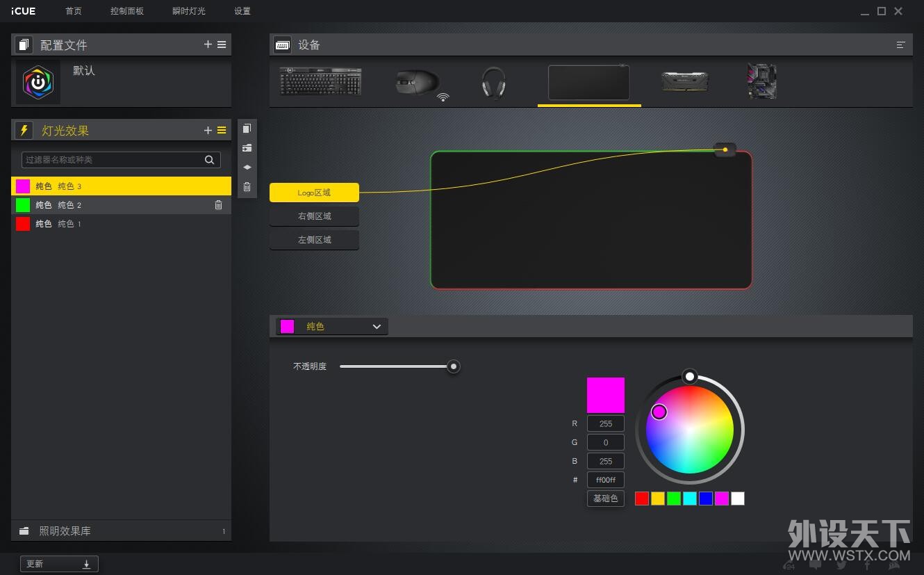The height and width of the screenshot is (575, 924).
Task: Pick the cyan basic color swatch
Action: 690,499
